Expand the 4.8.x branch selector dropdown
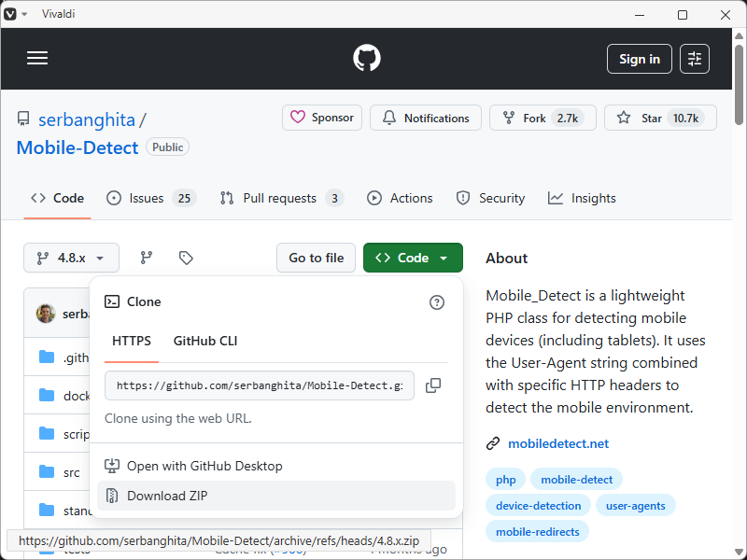 point(71,258)
